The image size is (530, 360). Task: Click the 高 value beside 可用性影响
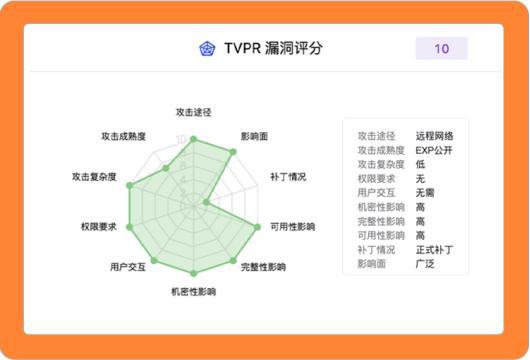[x=420, y=235]
